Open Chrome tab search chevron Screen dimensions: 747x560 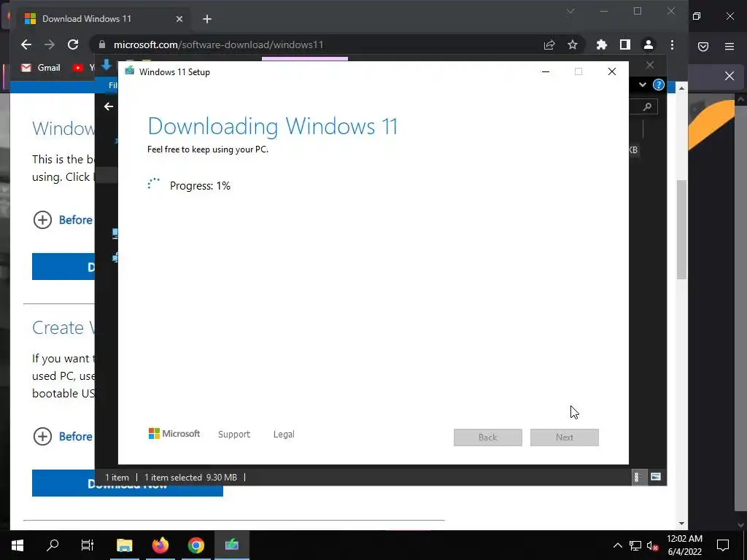click(570, 12)
